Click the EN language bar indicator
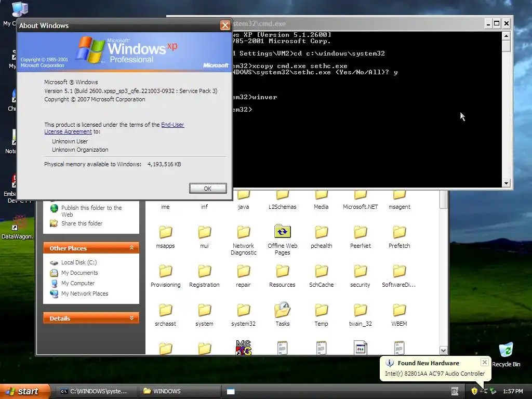Screen dimensions: 532x399 455,391
